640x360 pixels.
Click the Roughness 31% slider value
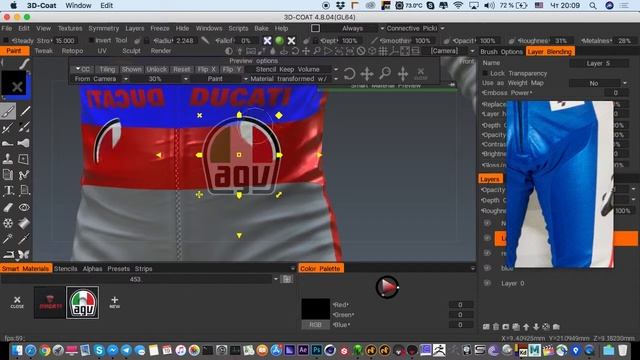pyautogui.click(x=562, y=41)
